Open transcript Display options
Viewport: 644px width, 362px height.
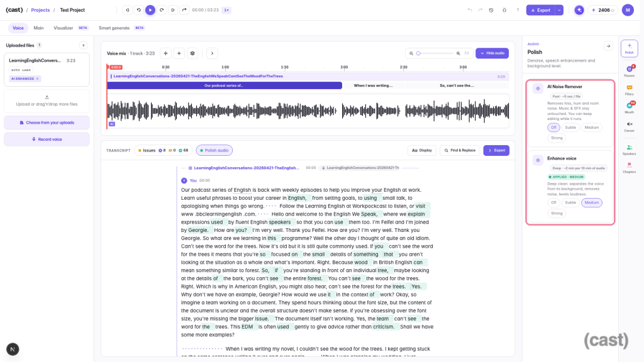(422, 150)
